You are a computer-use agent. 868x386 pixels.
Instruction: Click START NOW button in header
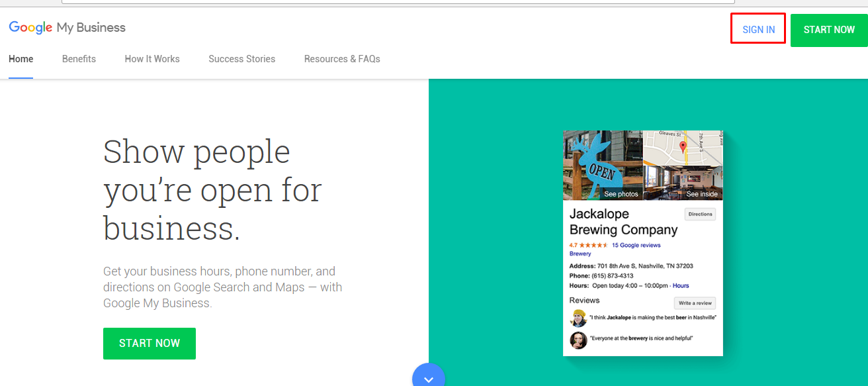[x=829, y=30]
